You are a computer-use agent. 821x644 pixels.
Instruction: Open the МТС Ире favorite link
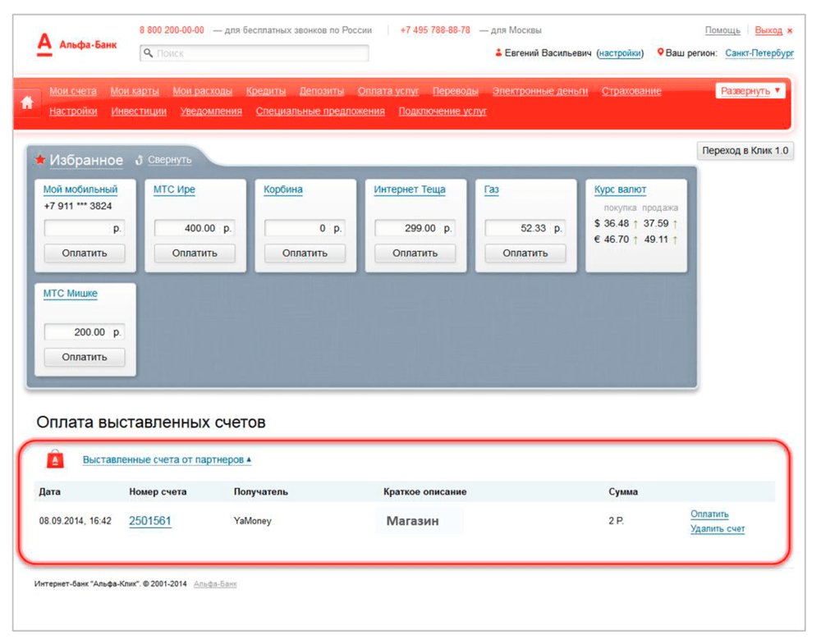click(x=174, y=190)
